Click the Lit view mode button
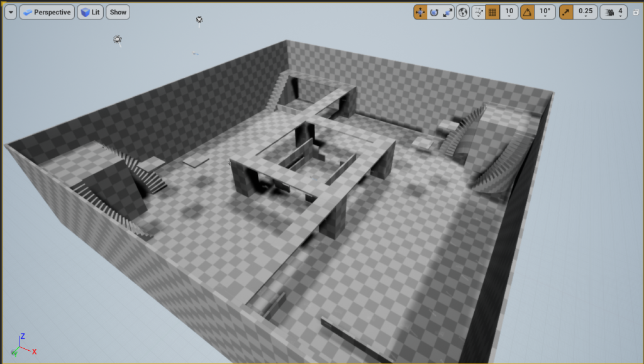 pyautogui.click(x=91, y=12)
